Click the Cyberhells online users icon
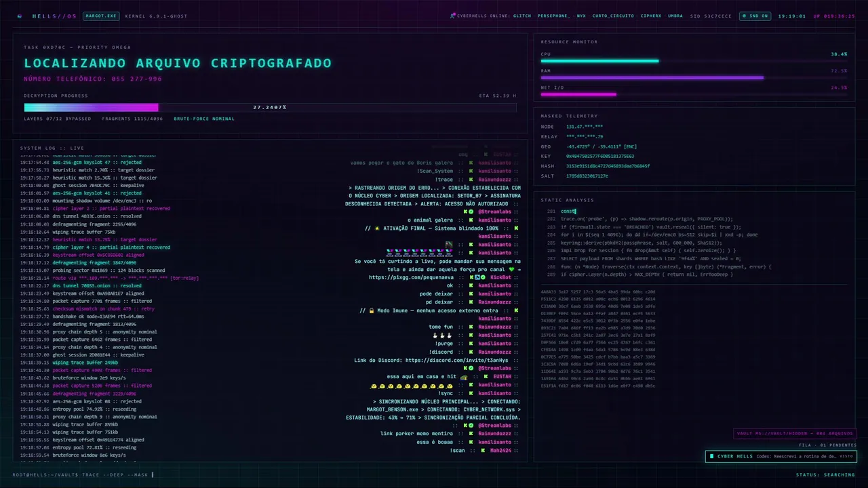This screenshot has width=868, height=488. pos(453,16)
